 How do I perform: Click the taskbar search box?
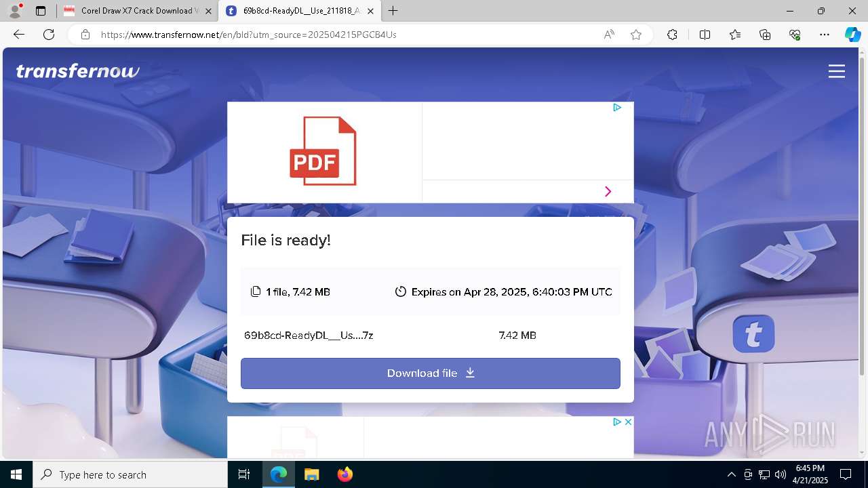click(130, 474)
